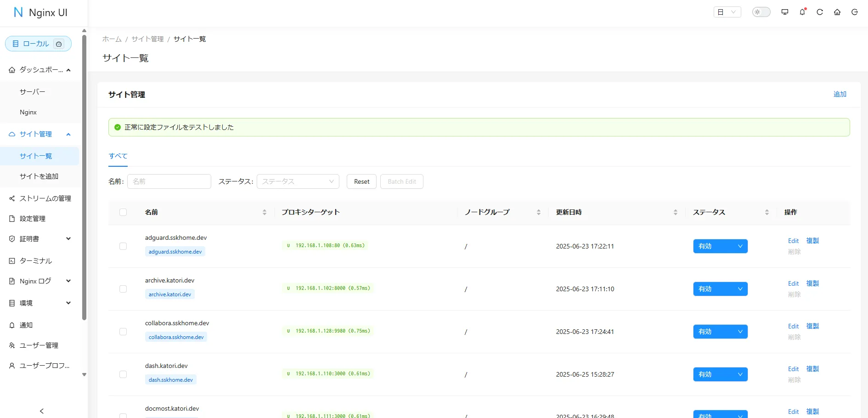
Task: Open the notifications bell icon
Action: click(802, 12)
